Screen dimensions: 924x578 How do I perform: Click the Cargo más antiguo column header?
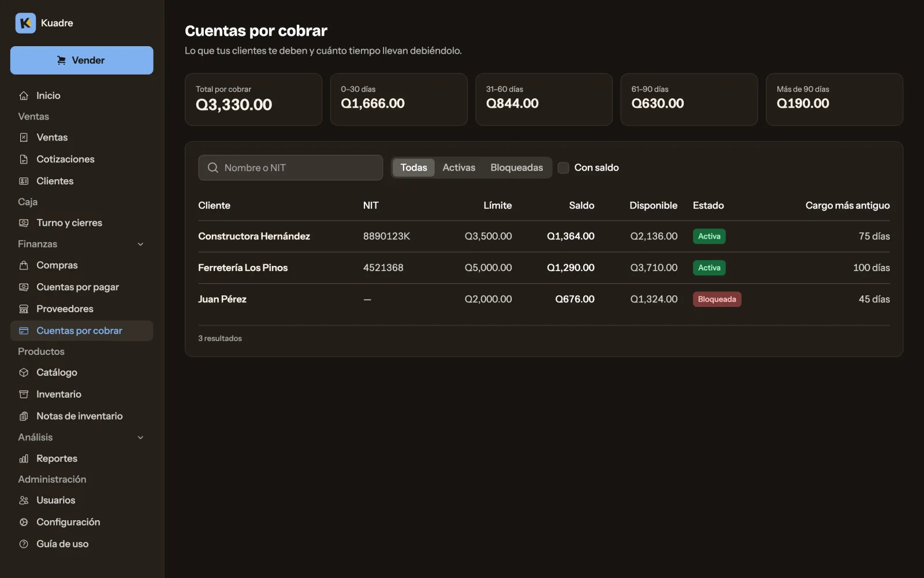tap(847, 206)
